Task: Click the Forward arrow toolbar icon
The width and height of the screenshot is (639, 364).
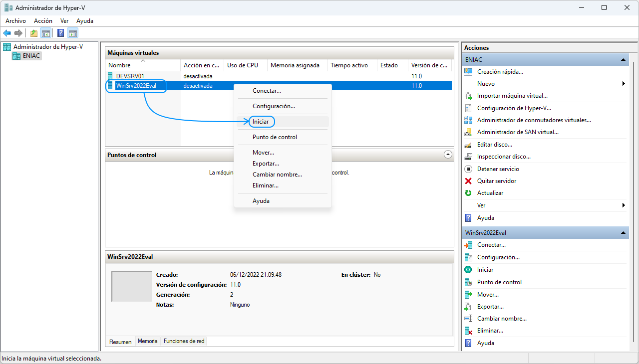Action: 18,33
